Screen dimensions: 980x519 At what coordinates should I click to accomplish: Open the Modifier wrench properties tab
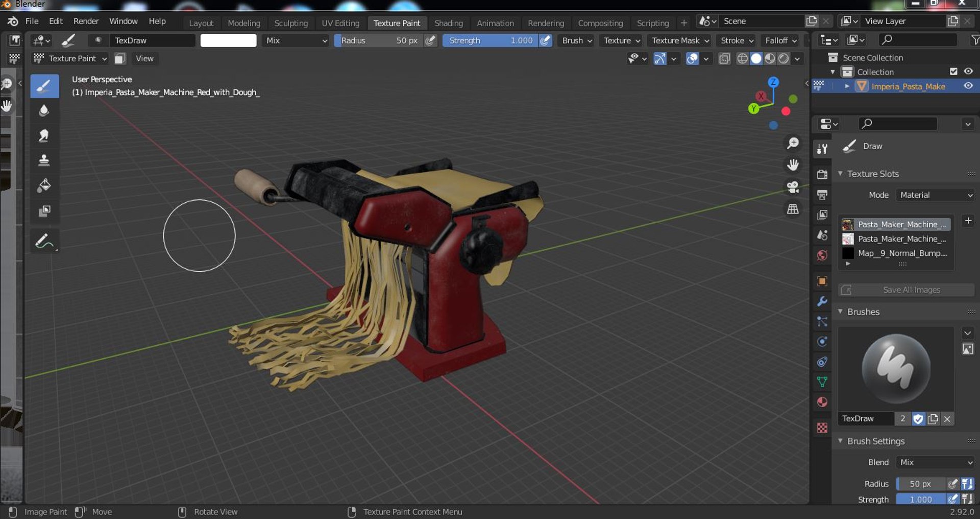pos(822,301)
